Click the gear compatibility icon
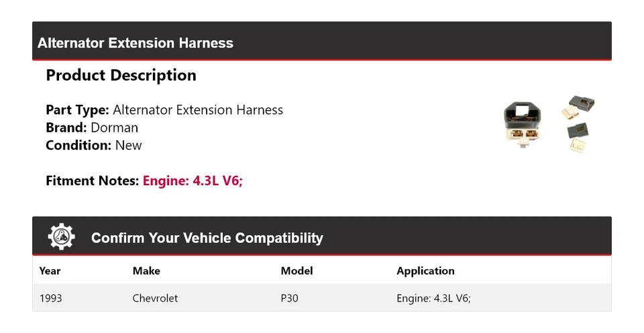Screen dimensions: 644x333 (62, 237)
